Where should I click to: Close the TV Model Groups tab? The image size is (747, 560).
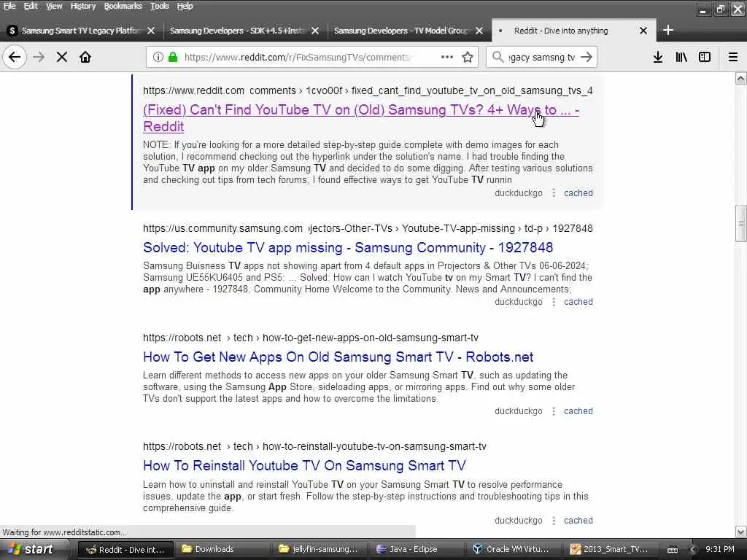pos(479,31)
